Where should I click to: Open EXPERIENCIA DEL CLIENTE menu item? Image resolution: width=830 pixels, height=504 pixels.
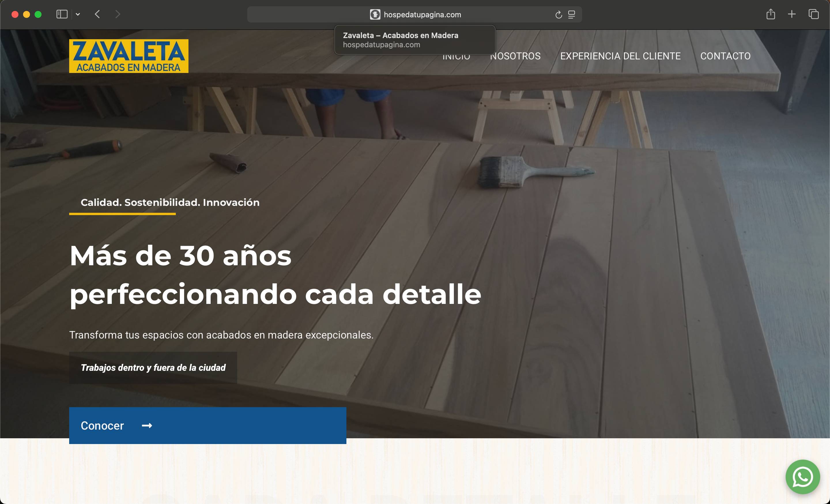(620, 56)
